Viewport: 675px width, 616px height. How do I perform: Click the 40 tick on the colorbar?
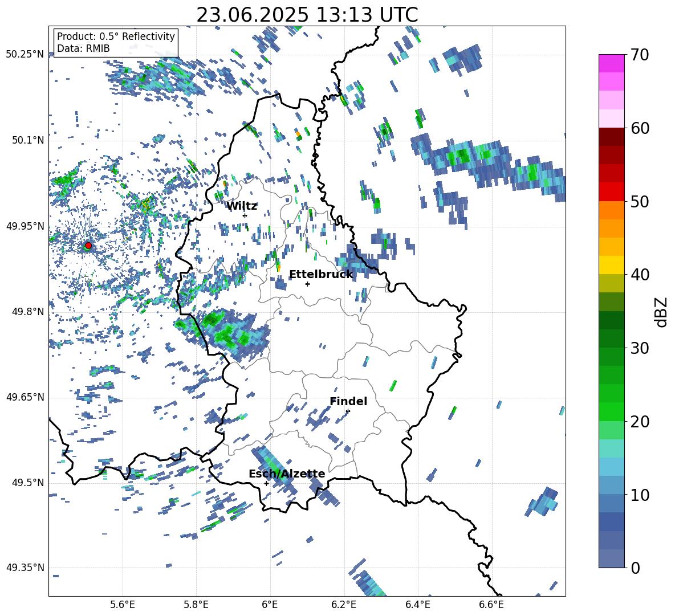pos(640,275)
